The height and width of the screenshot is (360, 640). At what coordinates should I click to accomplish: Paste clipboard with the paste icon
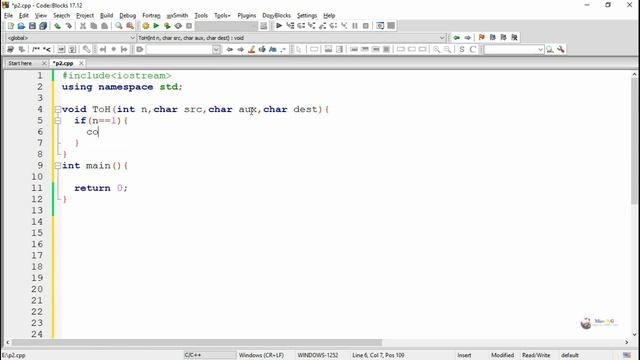click(x=104, y=26)
